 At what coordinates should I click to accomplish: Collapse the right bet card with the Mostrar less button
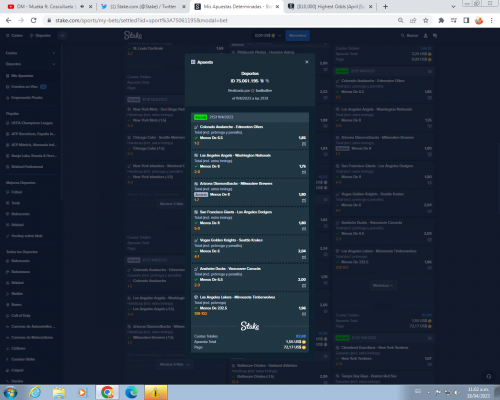[x=383, y=286]
